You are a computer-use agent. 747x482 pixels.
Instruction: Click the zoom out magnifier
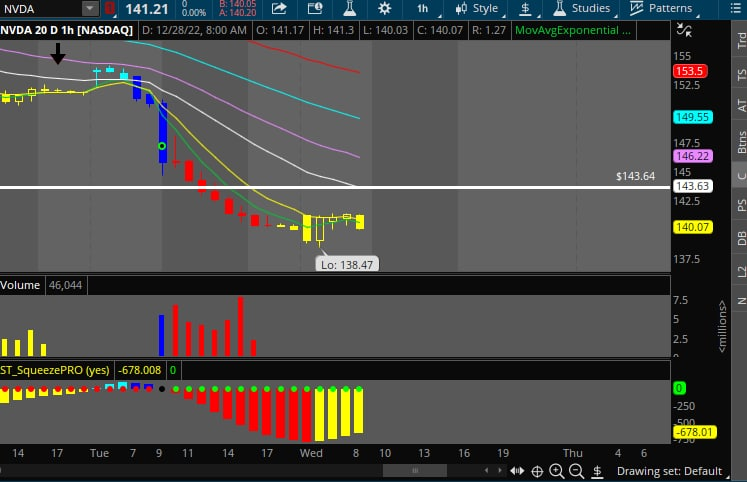[576, 472]
